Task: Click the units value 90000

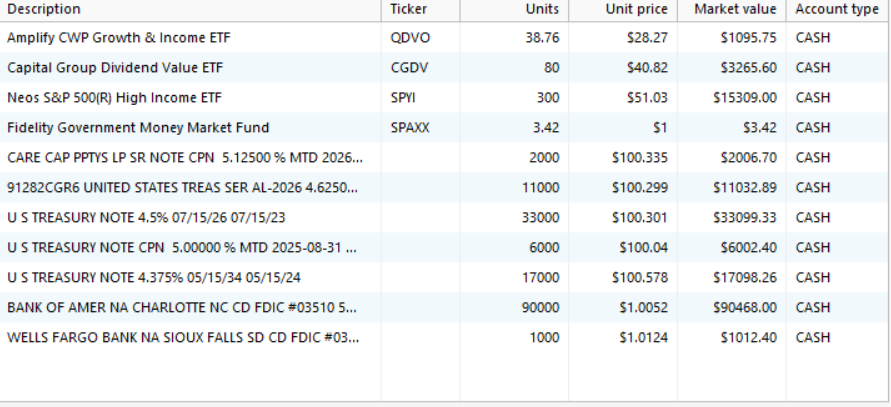Action: [x=541, y=308]
